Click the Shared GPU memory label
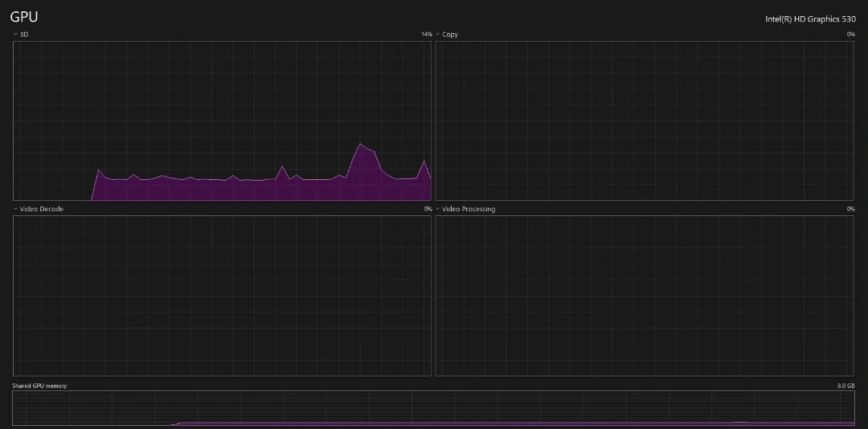Image resolution: width=868 pixels, height=429 pixels. (39, 386)
